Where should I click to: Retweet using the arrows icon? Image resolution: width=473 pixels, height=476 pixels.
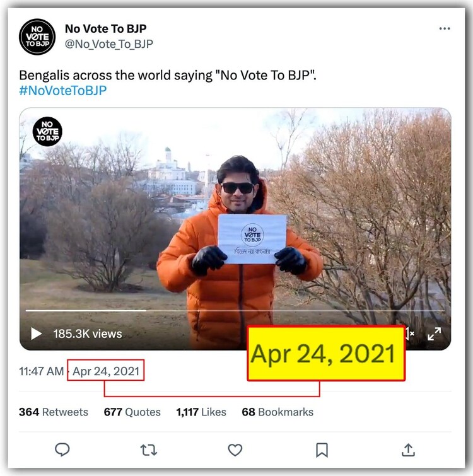pos(148,450)
